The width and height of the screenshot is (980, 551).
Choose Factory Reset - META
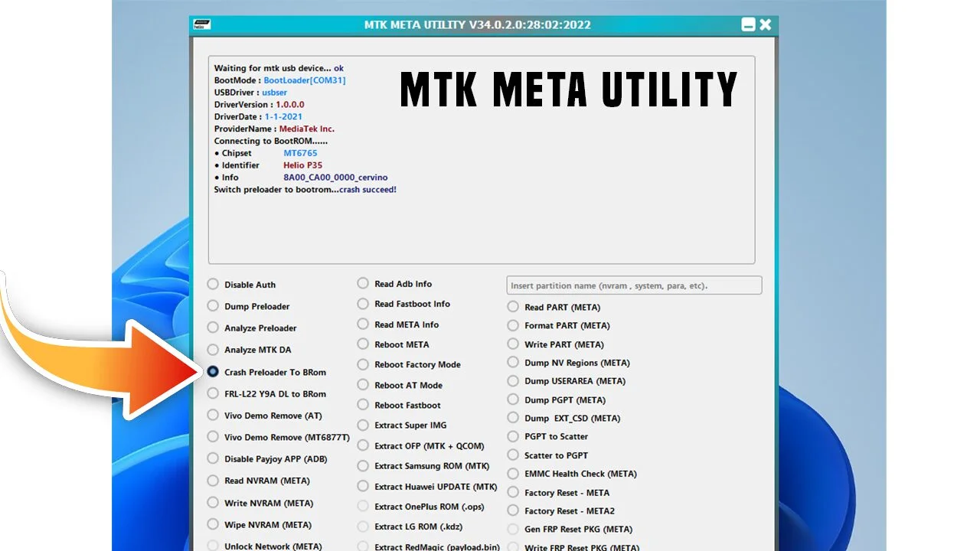[x=512, y=492]
